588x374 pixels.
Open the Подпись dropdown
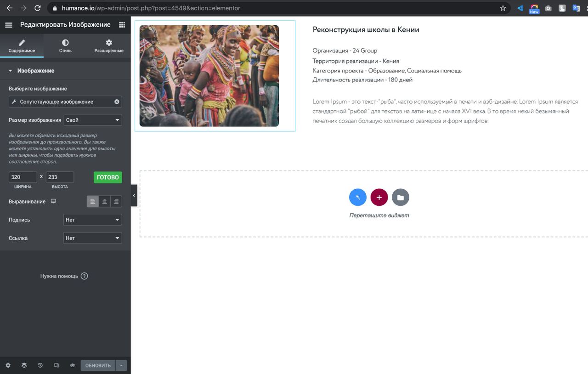pyautogui.click(x=92, y=220)
